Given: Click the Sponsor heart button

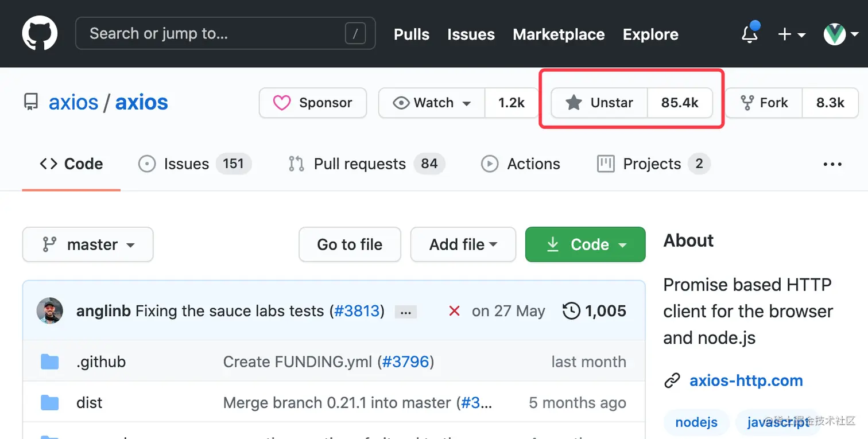Looking at the screenshot, I should coord(313,103).
